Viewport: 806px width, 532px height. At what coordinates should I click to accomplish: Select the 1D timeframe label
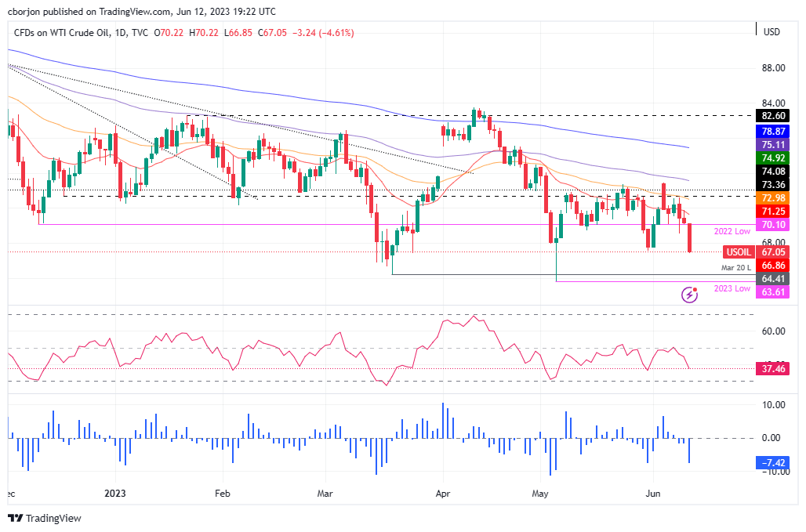(x=119, y=32)
